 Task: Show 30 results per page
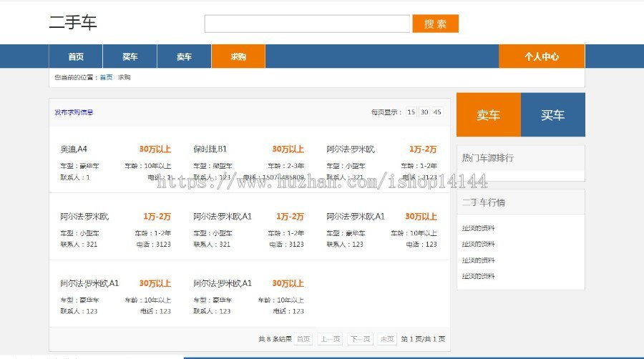pos(424,112)
